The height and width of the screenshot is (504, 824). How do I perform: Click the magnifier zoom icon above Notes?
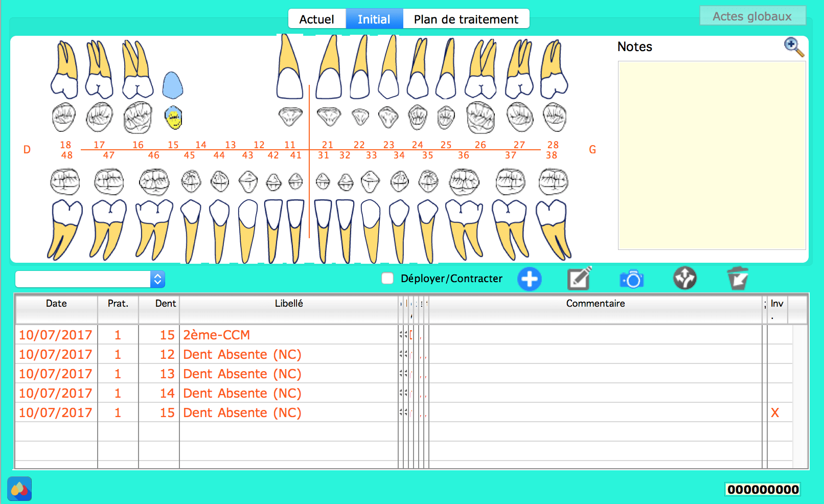pyautogui.click(x=793, y=47)
